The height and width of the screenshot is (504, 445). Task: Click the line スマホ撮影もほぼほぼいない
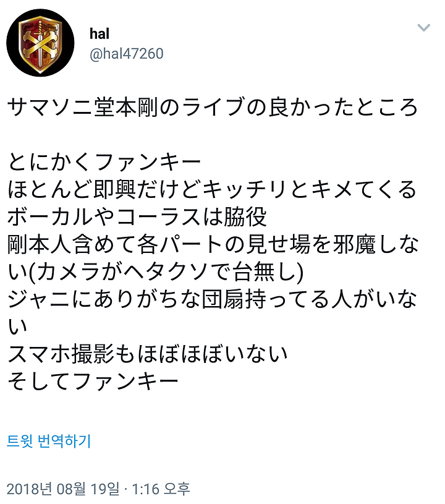click(x=147, y=354)
